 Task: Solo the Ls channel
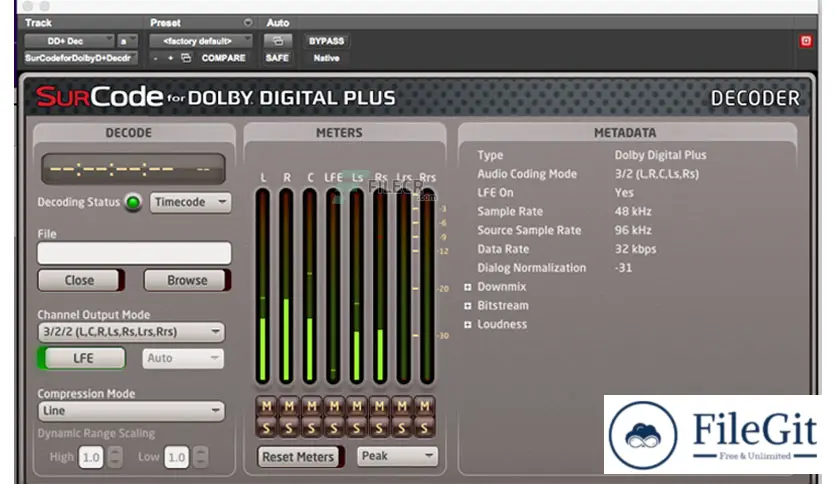tap(357, 427)
